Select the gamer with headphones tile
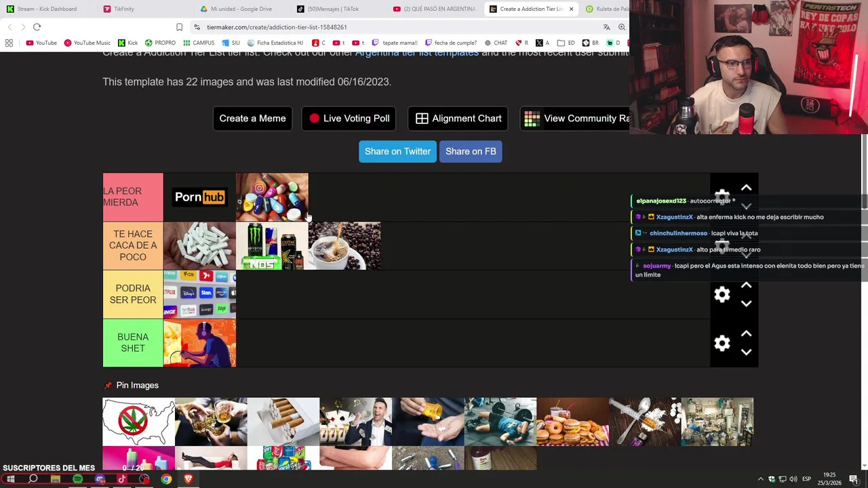The image size is (868, 488). 199,343
